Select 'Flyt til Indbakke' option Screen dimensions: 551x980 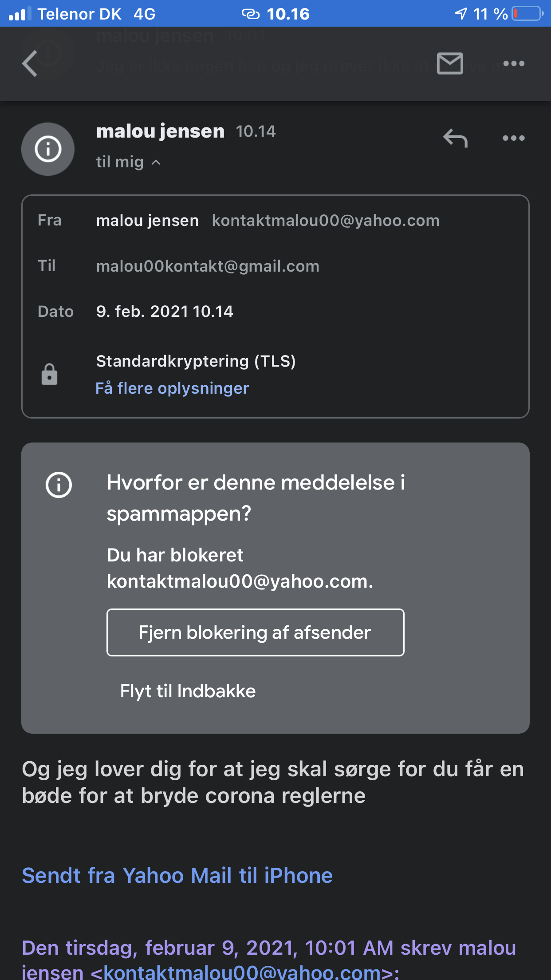188,691
